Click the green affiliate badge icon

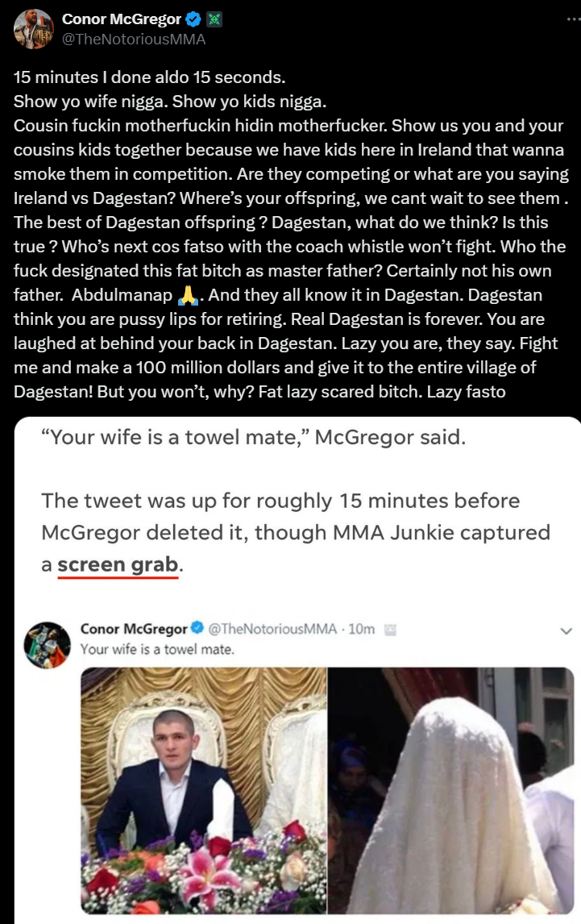214,19
